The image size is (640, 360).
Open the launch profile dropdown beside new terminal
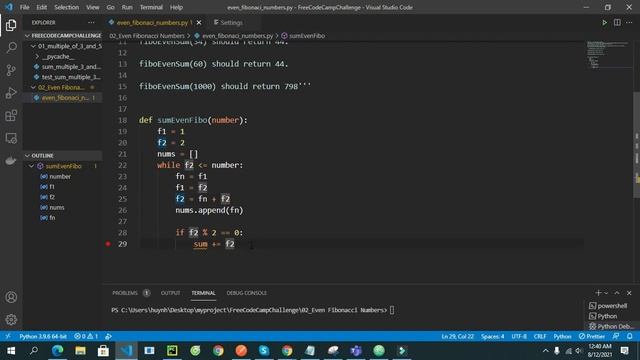click(x=606, y=293)
